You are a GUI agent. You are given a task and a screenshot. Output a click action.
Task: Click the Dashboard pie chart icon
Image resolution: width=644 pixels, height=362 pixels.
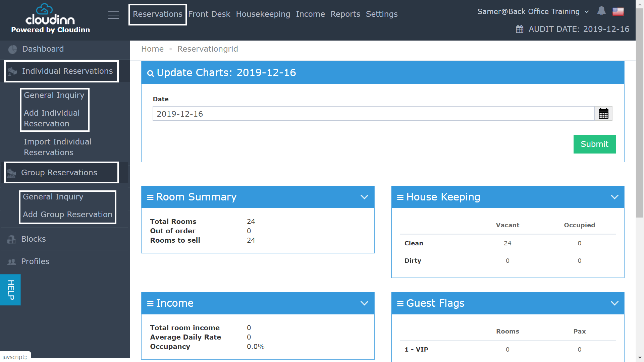(x=13, y=49)
